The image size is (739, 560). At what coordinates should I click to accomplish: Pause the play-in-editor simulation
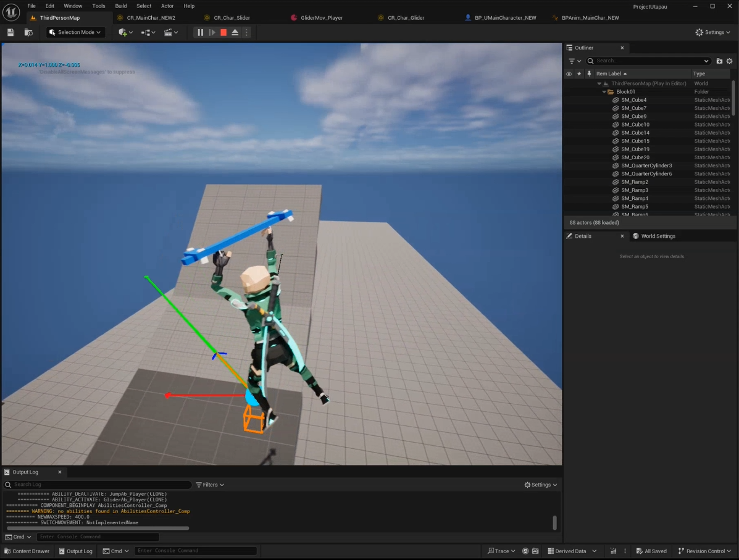click(200, 32)
